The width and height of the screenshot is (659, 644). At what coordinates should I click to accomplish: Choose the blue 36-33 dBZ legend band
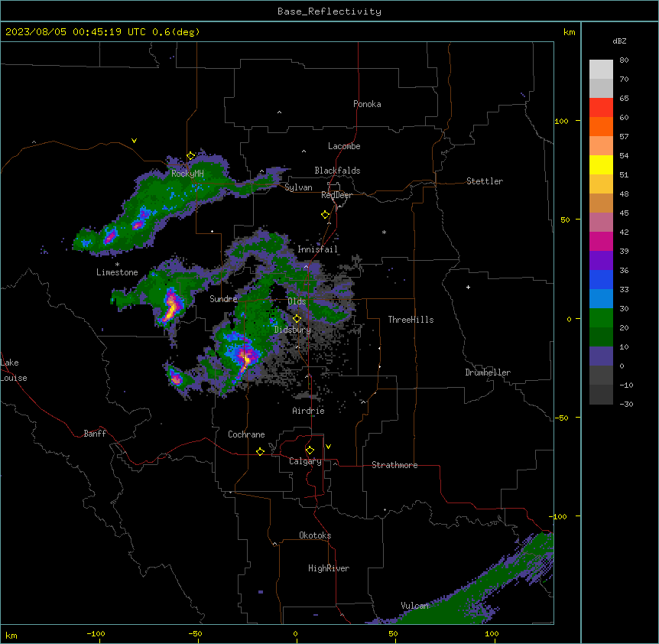click(601, 280)
